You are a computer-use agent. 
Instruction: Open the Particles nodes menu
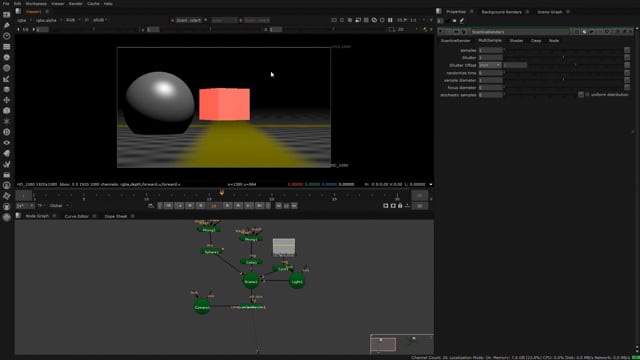(7, 121)
